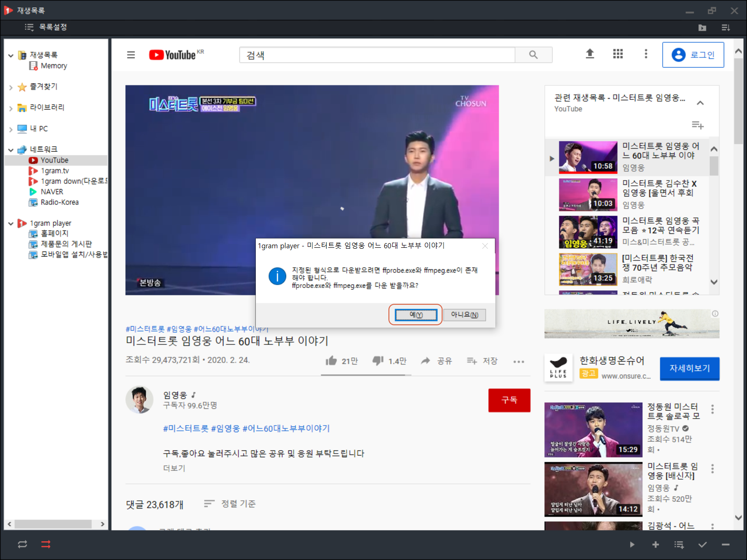Collapse the 재생목록 tree node

click(x=11, y=56)
